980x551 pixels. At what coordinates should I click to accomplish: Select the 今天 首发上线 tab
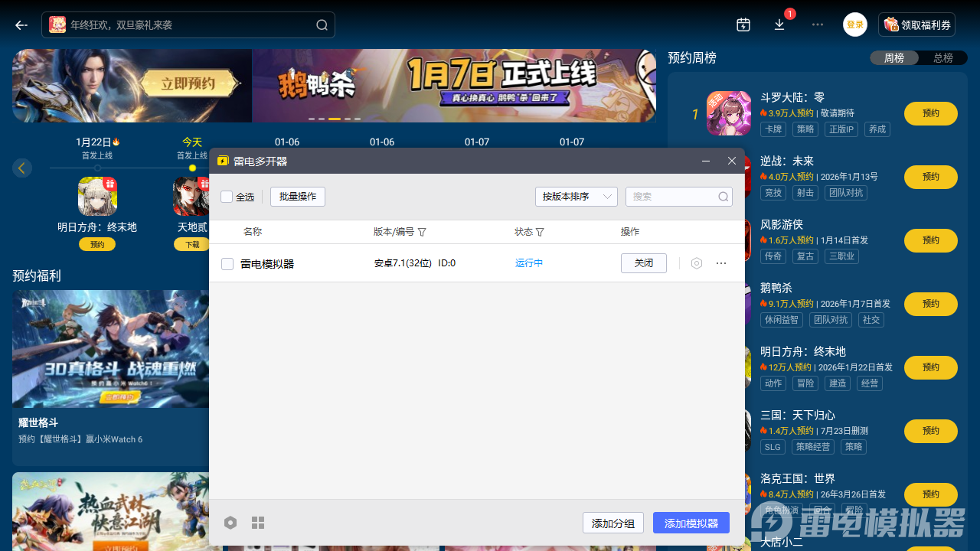click(192, 147)
